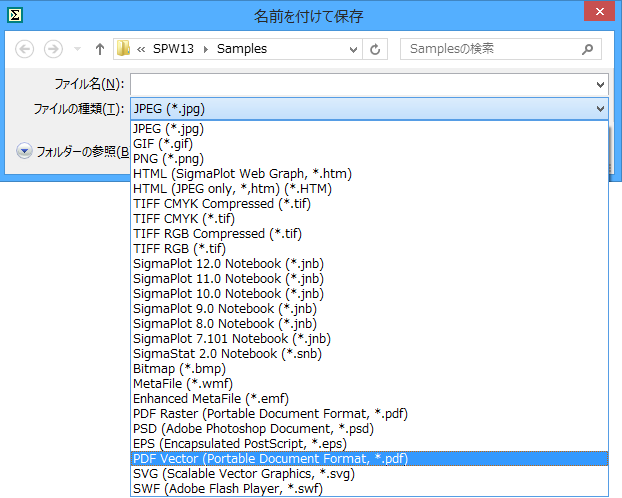The height and width of the screenshot is (498, 622).
Task: Select GIF (*.gif) format
Action: pyautogui.click(x=369, y=144)
